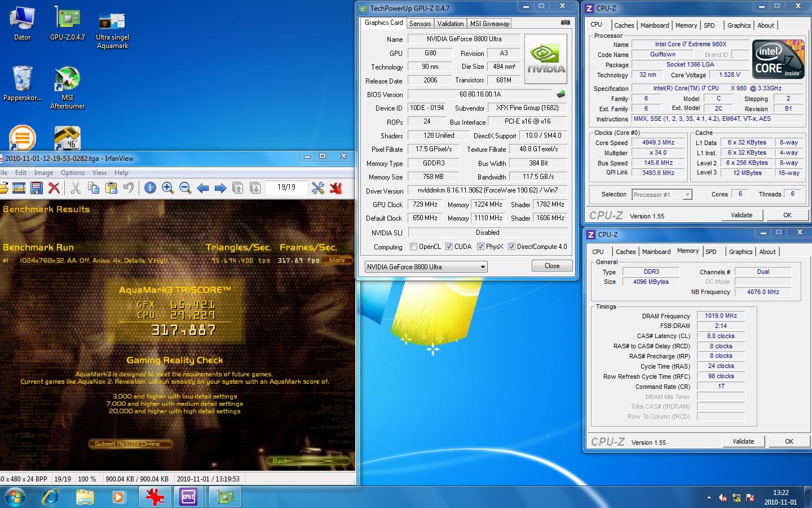This screenshot has width=812, height=508.
Task: Open the Image menu in IrfanView
Action: pos(43,173)
